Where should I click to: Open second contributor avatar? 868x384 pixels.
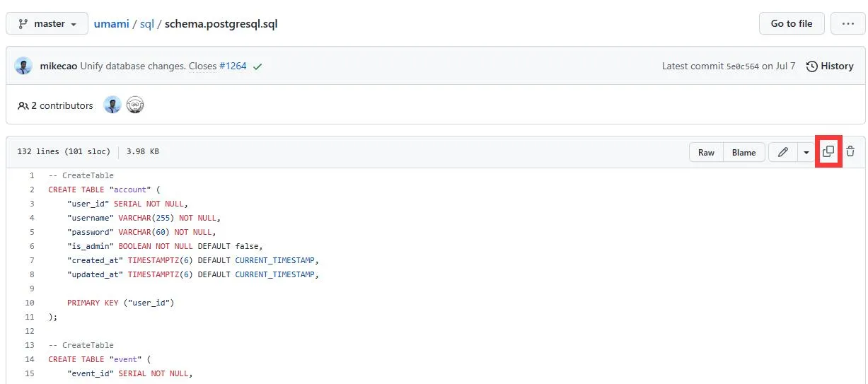(135, 105)
